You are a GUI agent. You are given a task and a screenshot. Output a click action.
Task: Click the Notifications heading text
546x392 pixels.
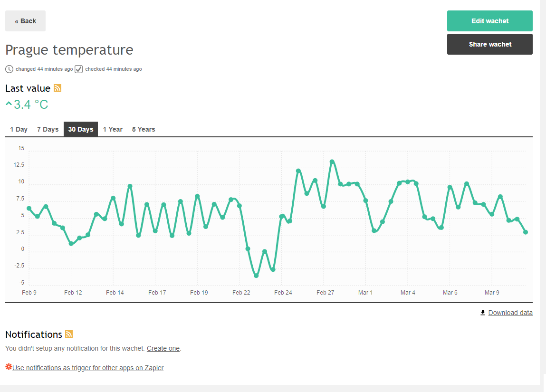click(x=34, y=334)
